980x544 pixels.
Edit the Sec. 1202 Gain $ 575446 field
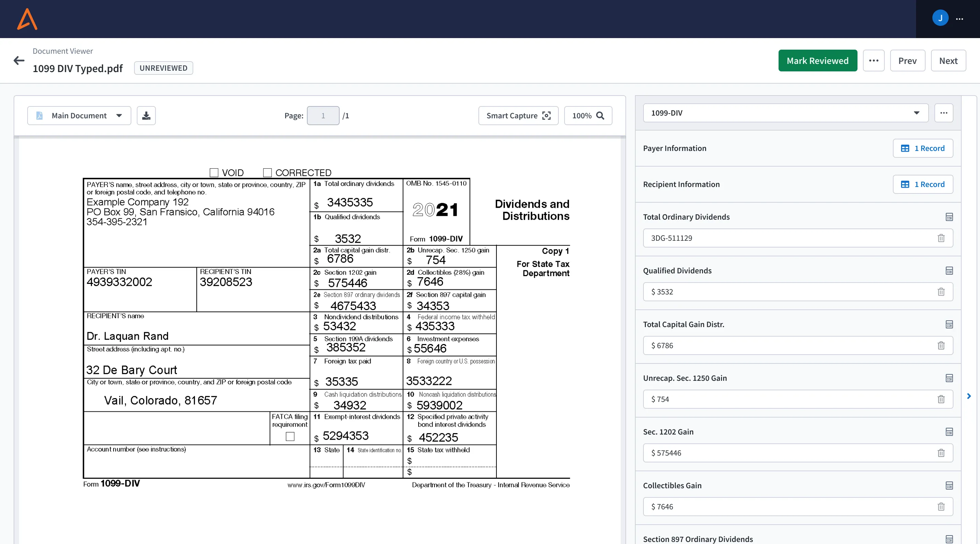coord(798,453)
